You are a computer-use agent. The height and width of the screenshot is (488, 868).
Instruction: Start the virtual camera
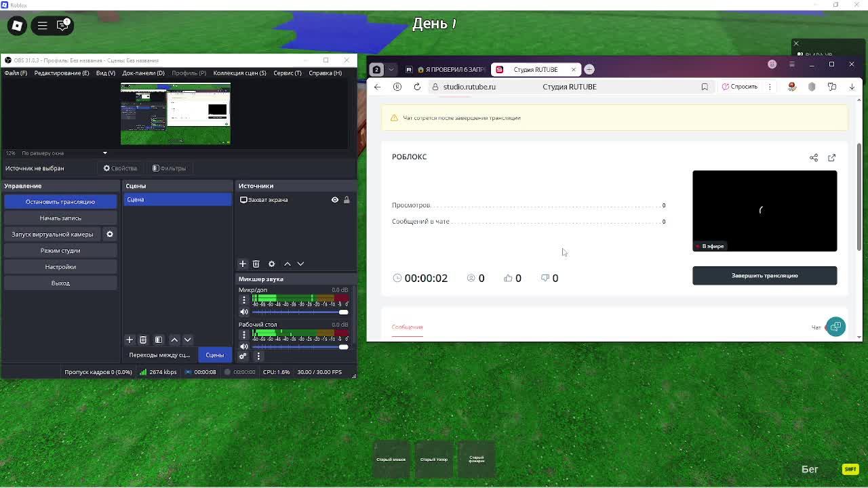pos(52,235)
